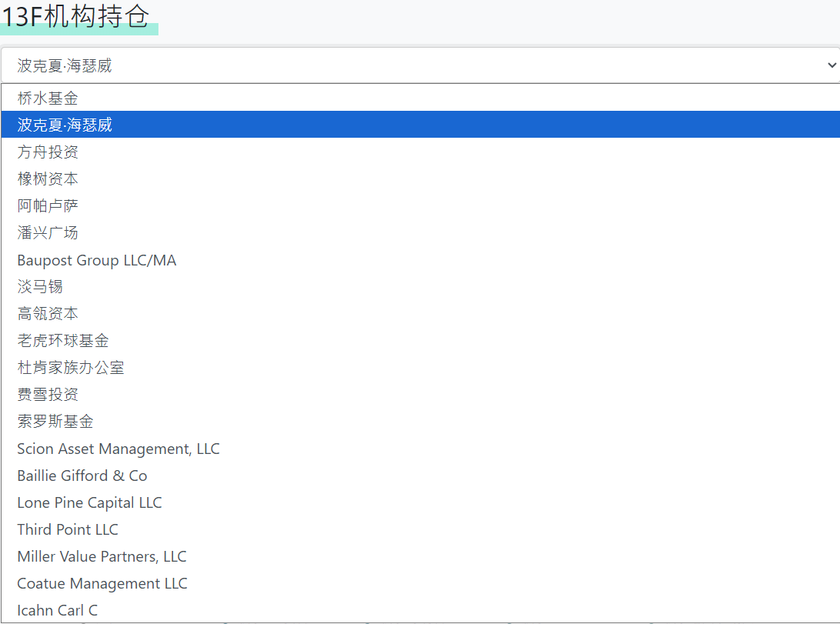Image resolution: width=840 pixels, height=624 pixels.
Task: Select 高瓴资本 option
Action: point(48,313)
